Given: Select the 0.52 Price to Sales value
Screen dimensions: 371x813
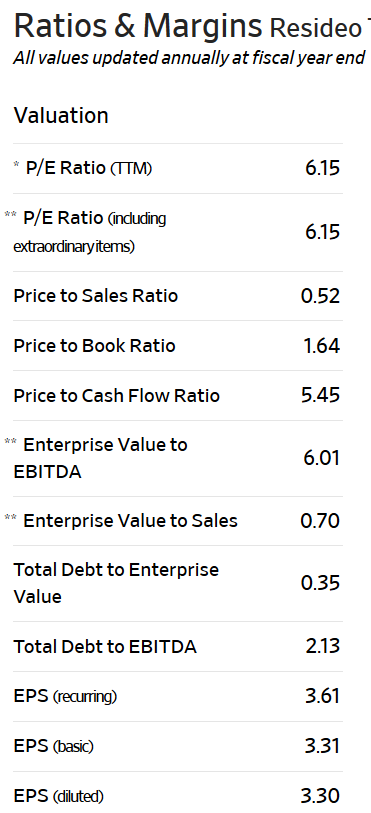Looking at the screenshot, I should point(320,296).
